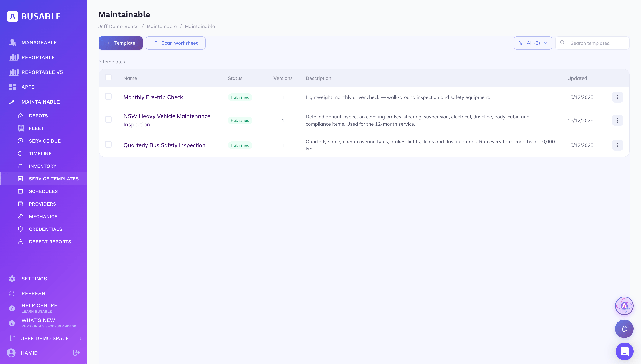641x364 pixels.
Task: Click the search magnifier icon
Action: (x=562, y=42)
